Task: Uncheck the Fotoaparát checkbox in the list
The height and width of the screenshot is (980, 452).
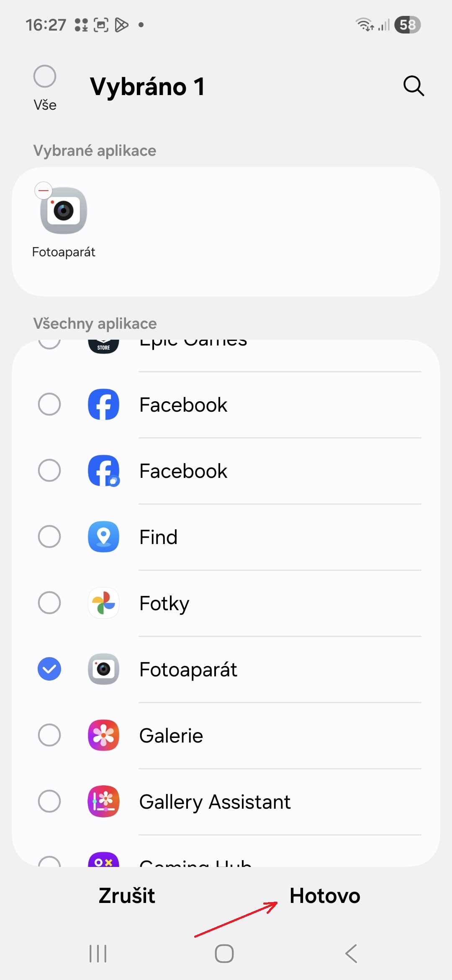Action: (x=49, y=669)
